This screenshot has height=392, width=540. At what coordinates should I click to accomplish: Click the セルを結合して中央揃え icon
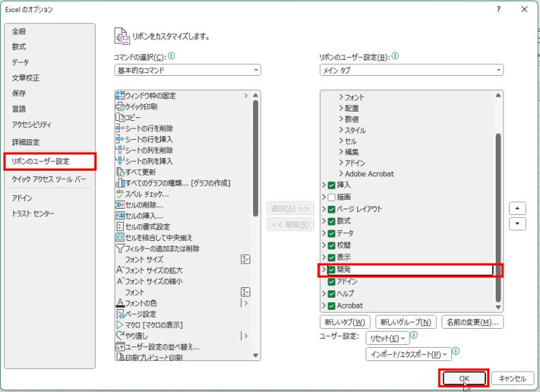coord(120,237)
